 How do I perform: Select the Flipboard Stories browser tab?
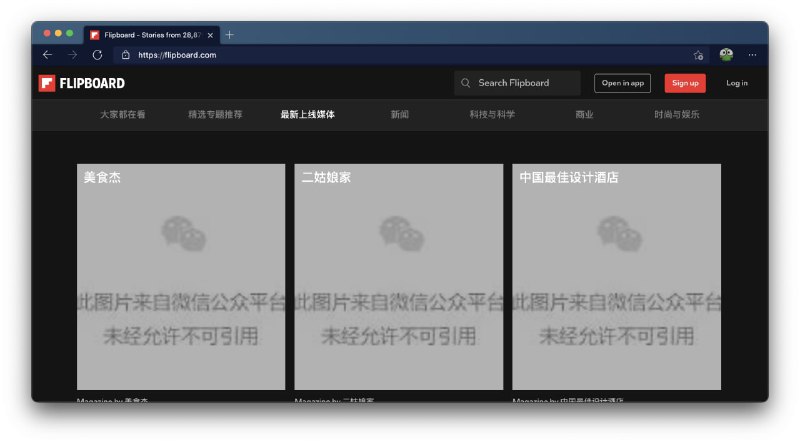pyautogui.click(x=152, y=35)
